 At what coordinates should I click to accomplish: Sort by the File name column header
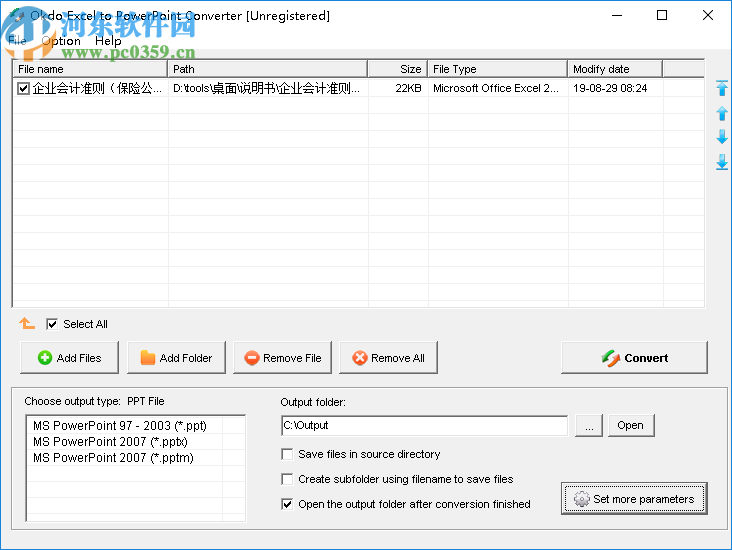(90, 69)
